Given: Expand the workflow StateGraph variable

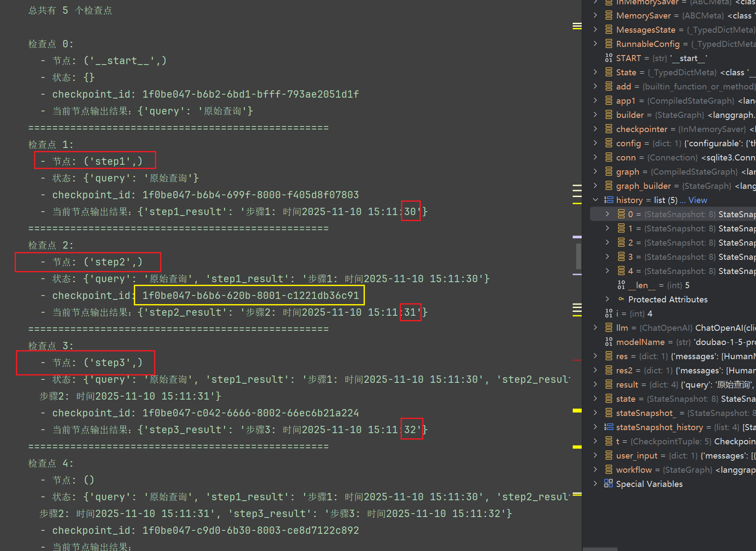Looking at the screenshot, I should coord(595,470).
